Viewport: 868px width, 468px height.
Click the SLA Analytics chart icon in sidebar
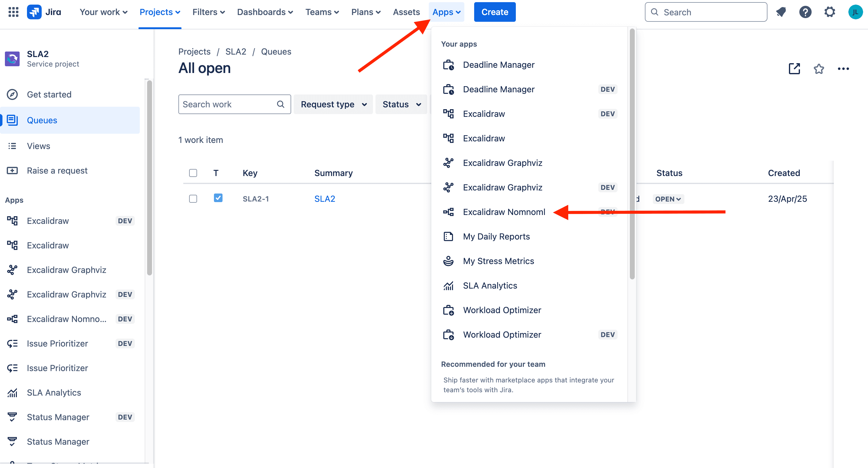click(x=13, y=393)
